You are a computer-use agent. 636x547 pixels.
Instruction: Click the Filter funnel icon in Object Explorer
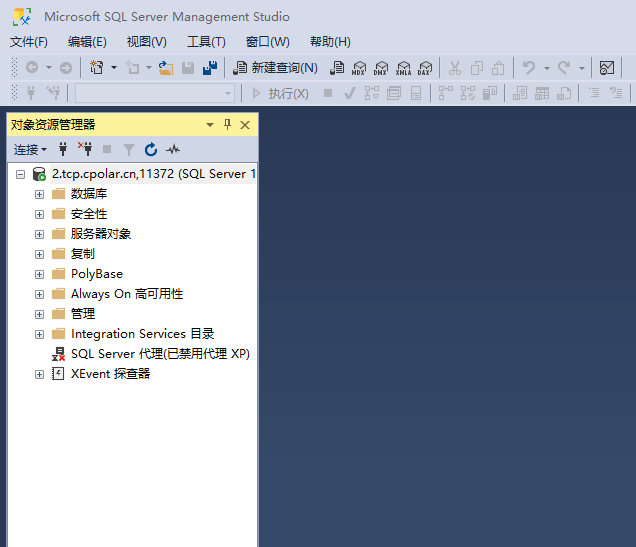129,150
